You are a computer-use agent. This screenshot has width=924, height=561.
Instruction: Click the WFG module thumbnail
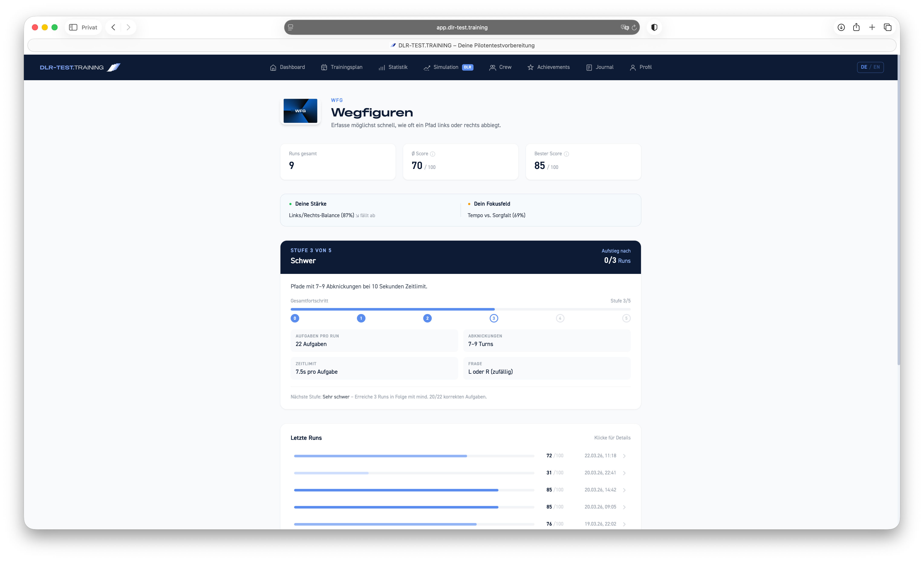click(300, 111)
